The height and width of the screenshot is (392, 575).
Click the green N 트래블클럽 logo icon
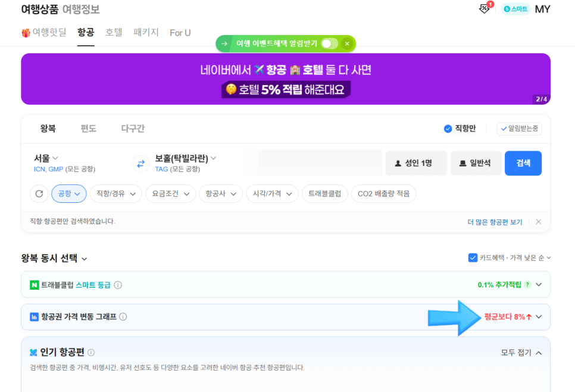tap(35, 285)
